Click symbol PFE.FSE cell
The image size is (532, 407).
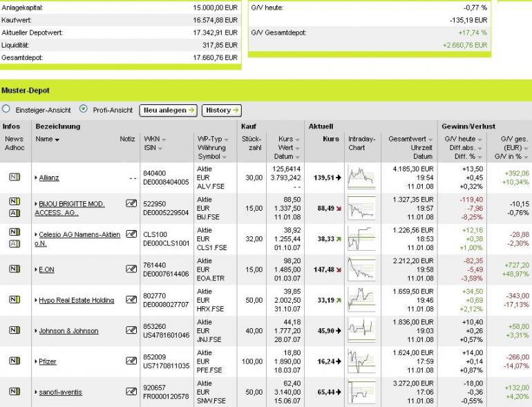coord(209,370)
